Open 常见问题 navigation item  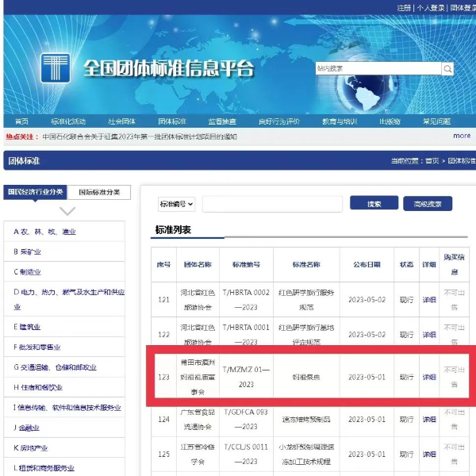[x=436, y=121]
